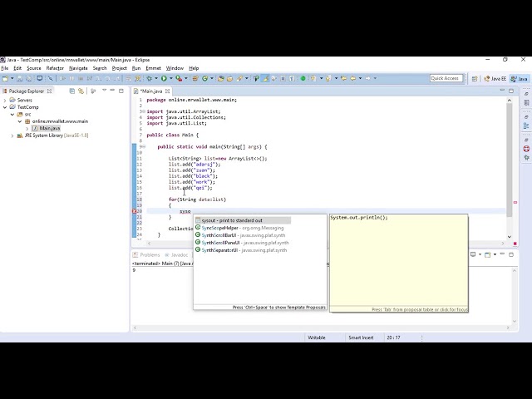This screenshot has height=399, width=532.
Task: Select the Package Explorer tab
Action: pos(26,91)
